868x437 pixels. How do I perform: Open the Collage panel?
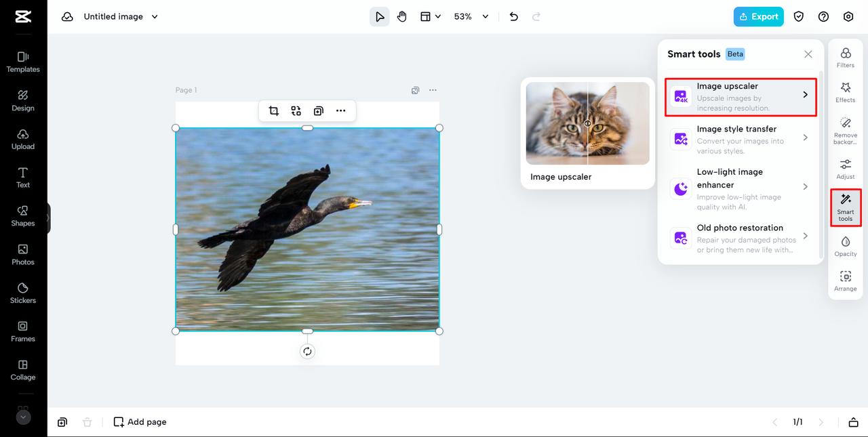click(23, 370)
